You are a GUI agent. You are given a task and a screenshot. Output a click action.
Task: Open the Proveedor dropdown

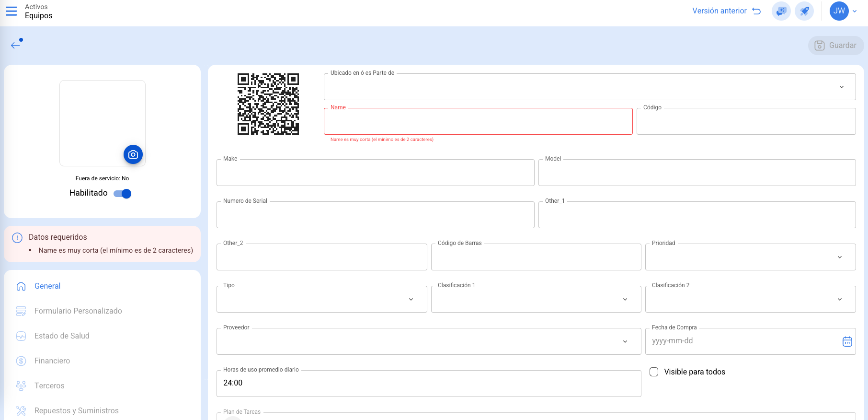pyautogui.click(x=625, y=342)
